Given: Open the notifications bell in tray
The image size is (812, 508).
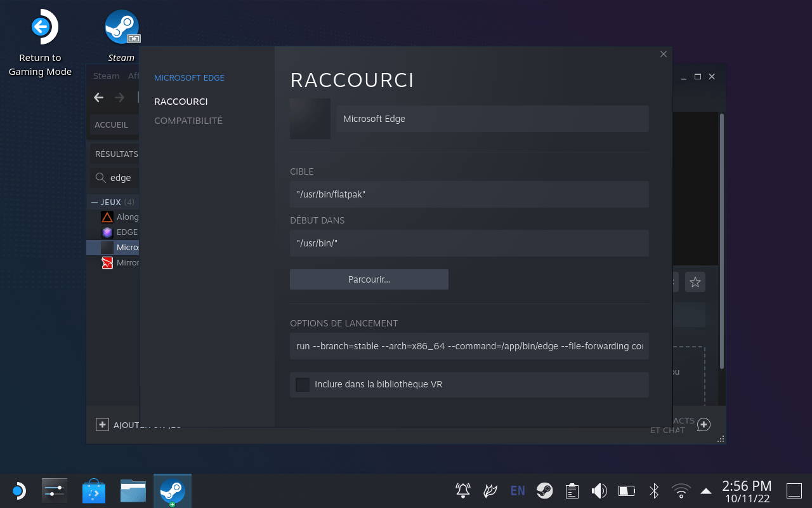Looking at the screenshot, I should pyautogui.click(x=463, y=491).
